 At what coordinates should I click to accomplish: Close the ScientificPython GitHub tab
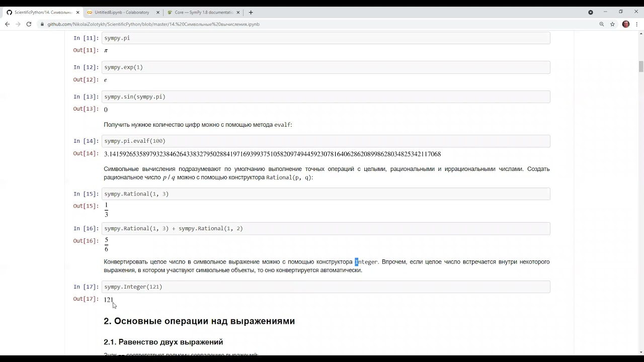coord(77,12)
